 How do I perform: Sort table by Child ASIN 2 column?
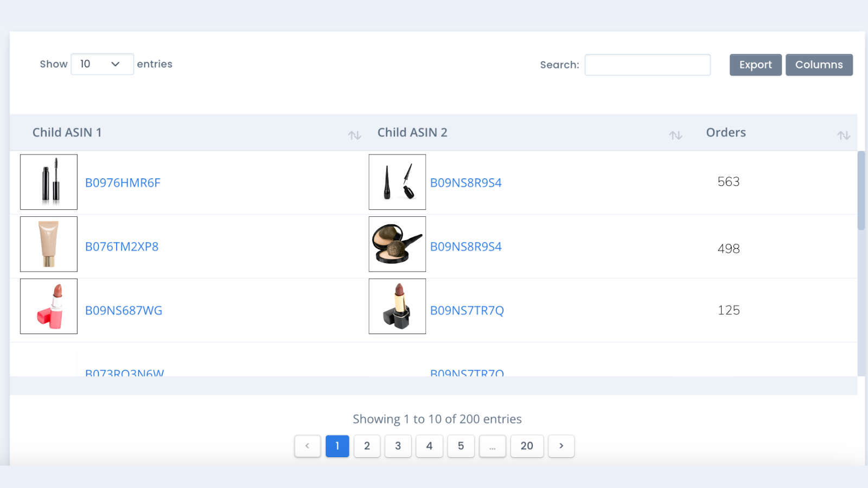(675, 135)
